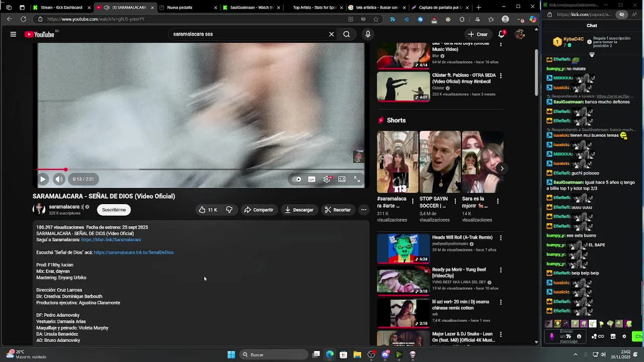Open more actions three-dot menu under video

point(363,210)
